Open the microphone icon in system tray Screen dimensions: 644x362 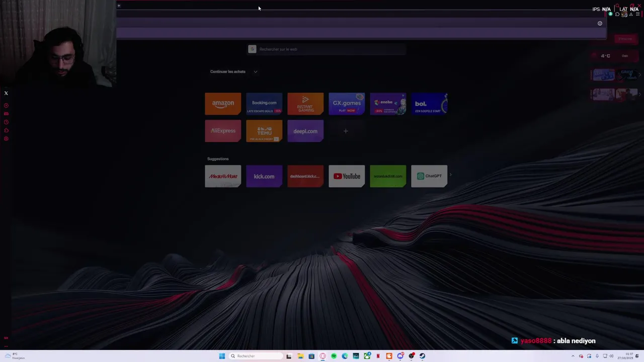pos(597,356)
